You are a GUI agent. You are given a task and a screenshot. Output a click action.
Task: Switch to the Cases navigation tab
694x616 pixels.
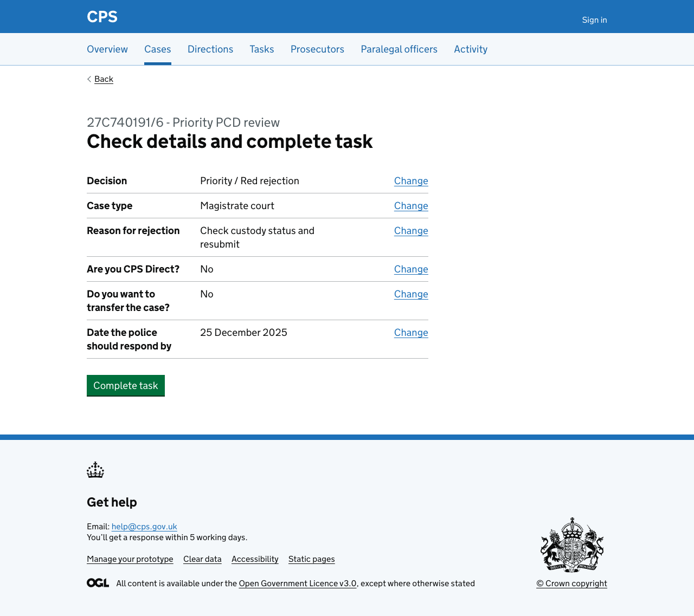coord(158,48)
